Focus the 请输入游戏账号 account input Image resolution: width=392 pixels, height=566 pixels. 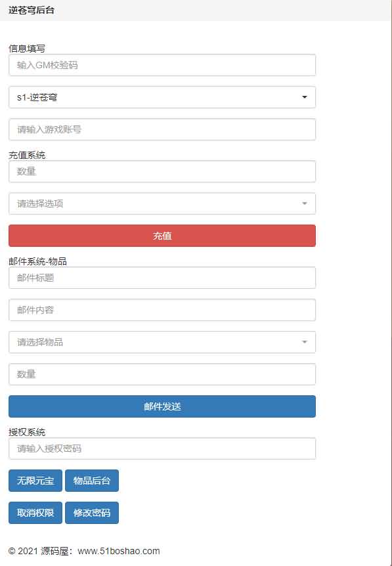pos(162,129)
